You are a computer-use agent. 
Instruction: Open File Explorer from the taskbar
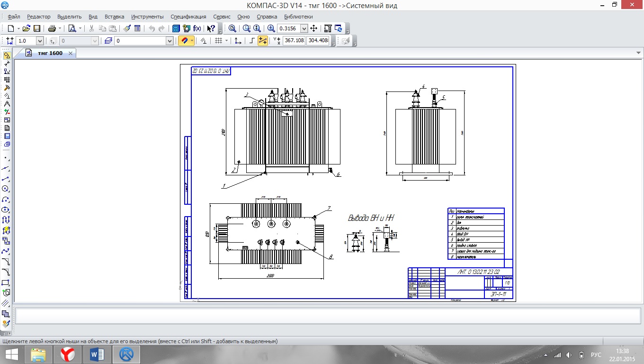[x=39, y=355]
